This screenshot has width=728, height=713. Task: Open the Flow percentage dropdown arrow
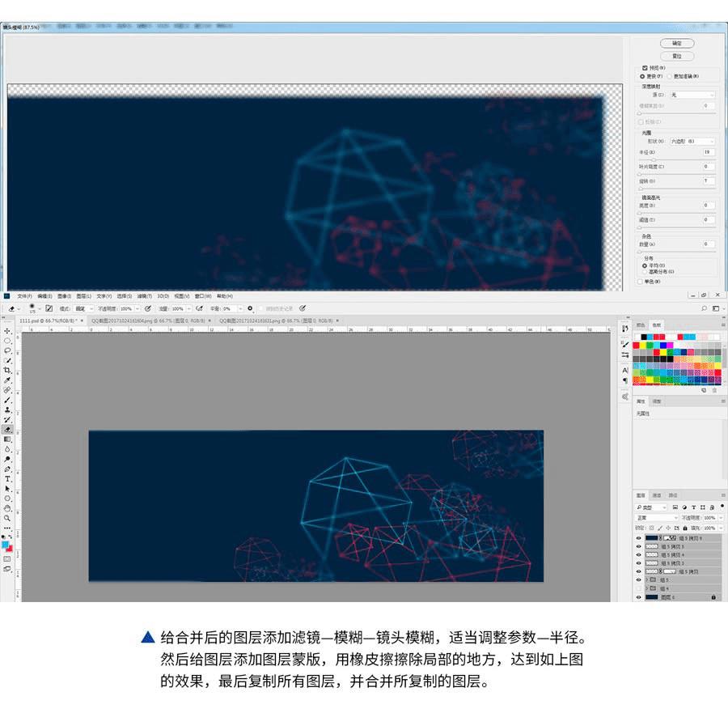coord(189,309)
